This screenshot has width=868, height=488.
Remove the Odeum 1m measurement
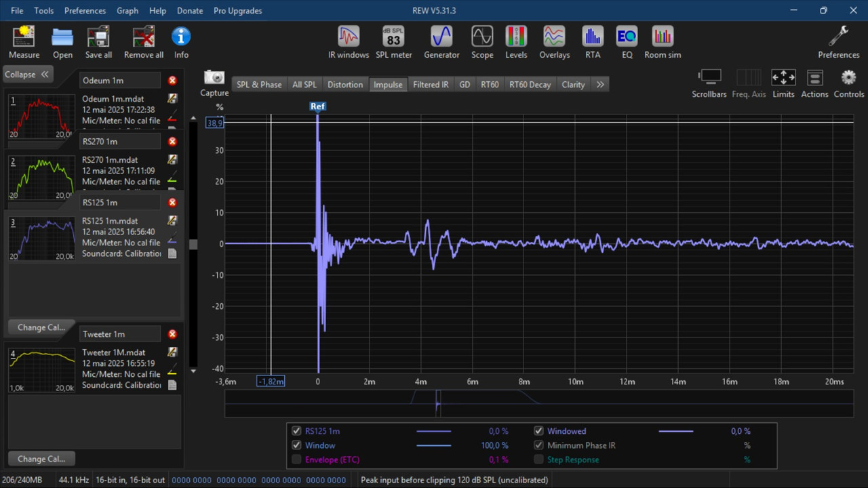pyautogui.click(x=172, y=81)
